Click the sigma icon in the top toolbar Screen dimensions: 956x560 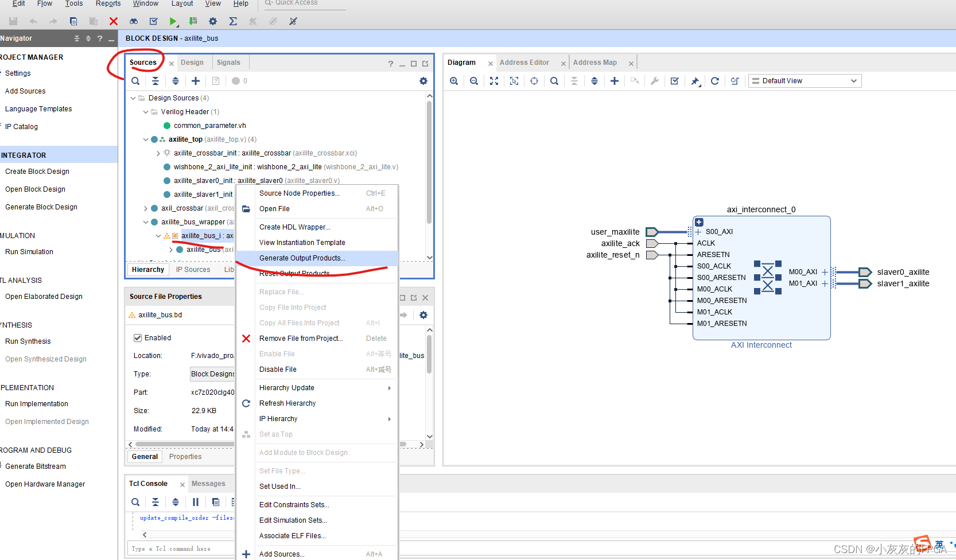click(x=233, y=21)
